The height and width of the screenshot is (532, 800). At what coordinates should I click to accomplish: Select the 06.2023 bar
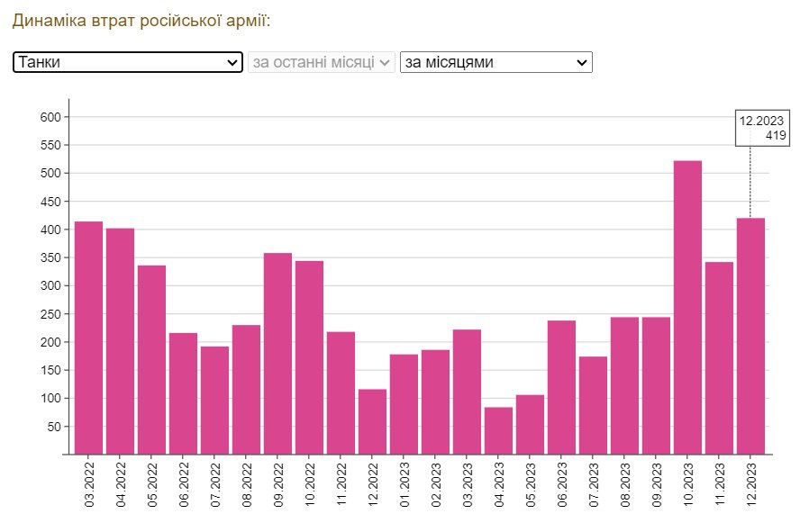[x=561, y=387]
